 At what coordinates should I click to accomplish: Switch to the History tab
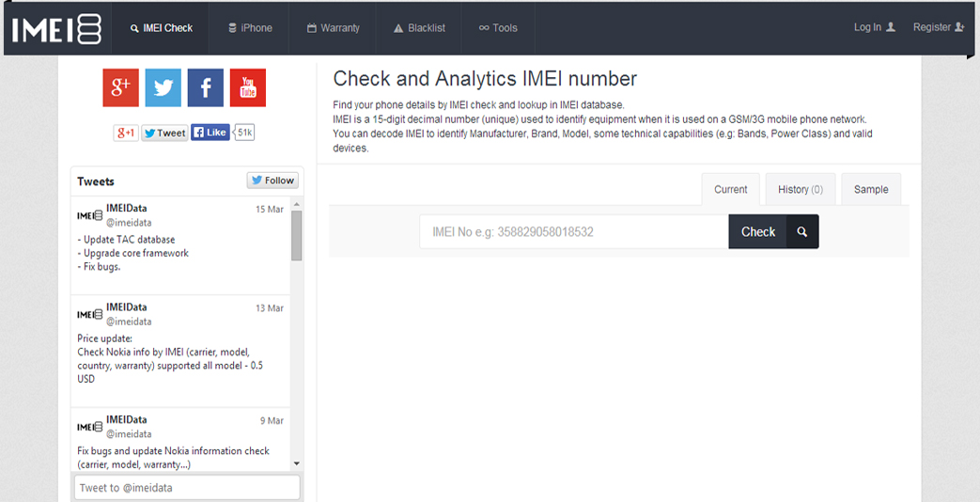coord(800,189)
